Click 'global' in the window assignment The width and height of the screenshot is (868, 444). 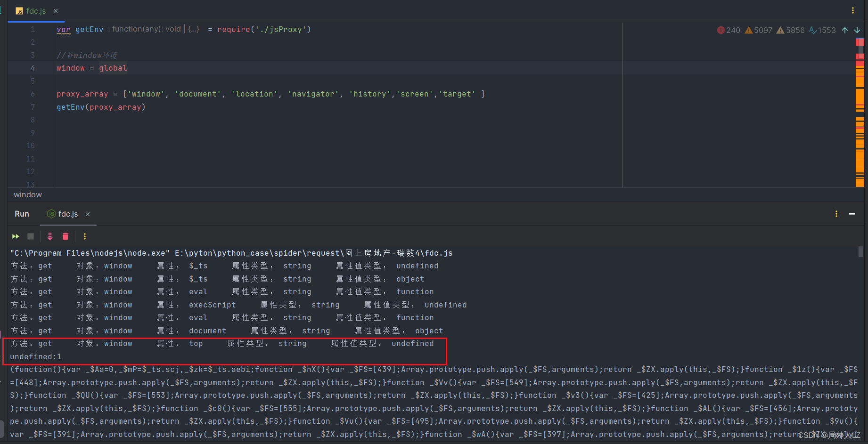click(x=113, y=68)
